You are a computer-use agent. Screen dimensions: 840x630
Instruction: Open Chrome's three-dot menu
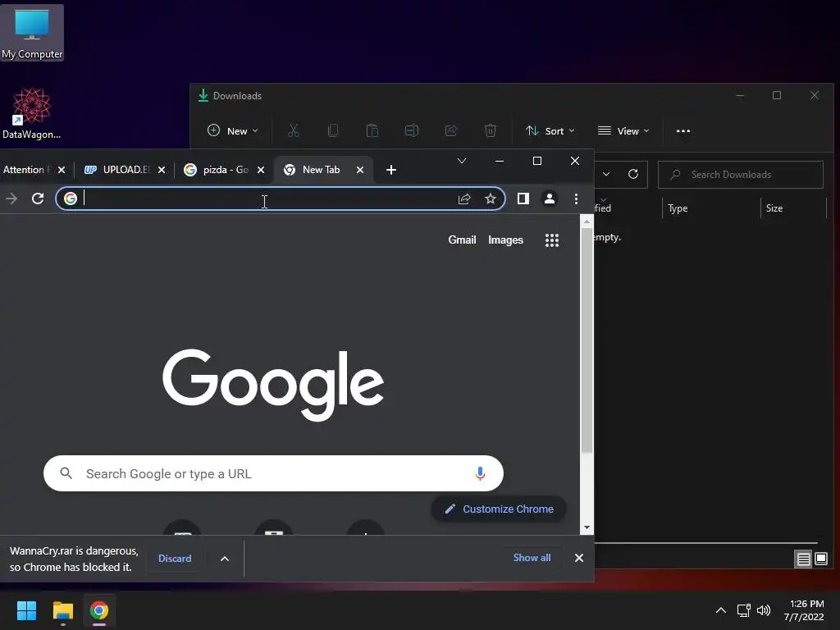click(x=576, y=199)
